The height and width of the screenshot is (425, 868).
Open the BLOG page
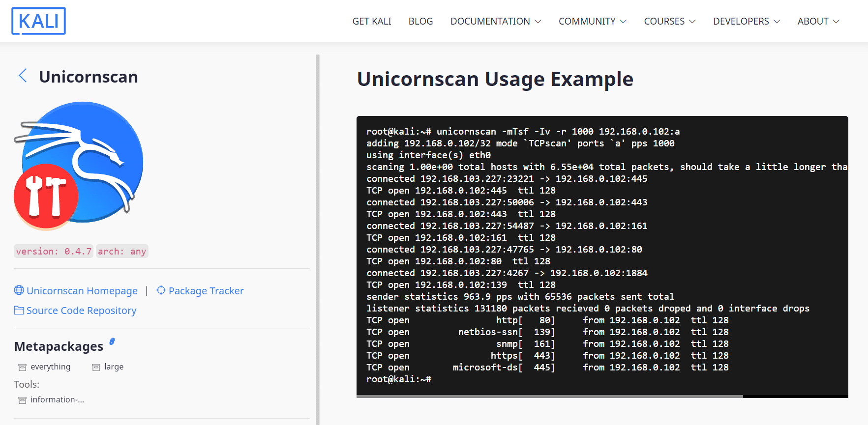420,21
